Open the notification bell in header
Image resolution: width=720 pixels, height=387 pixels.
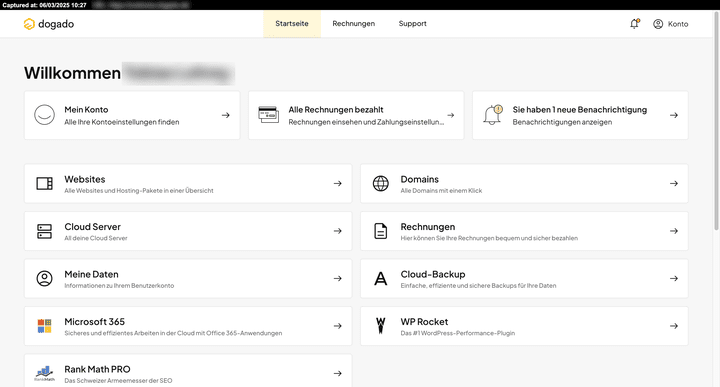pyautogui.click(x=635, y=24)
